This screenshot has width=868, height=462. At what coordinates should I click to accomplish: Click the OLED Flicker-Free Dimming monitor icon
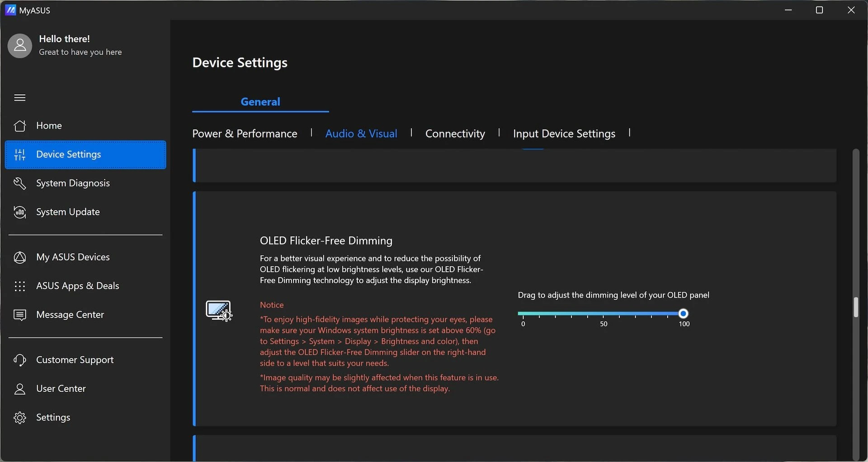[219, 311]
